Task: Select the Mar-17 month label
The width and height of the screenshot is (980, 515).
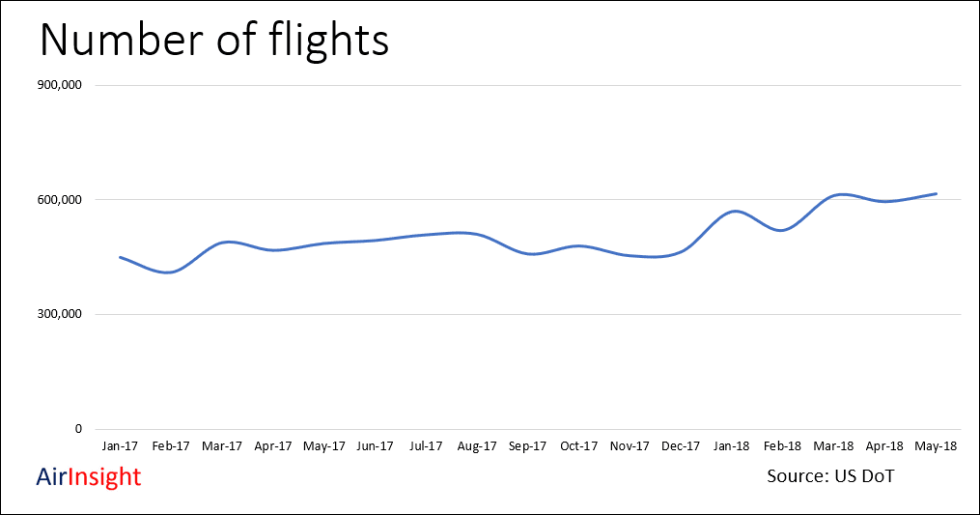Action: [222, 446]
